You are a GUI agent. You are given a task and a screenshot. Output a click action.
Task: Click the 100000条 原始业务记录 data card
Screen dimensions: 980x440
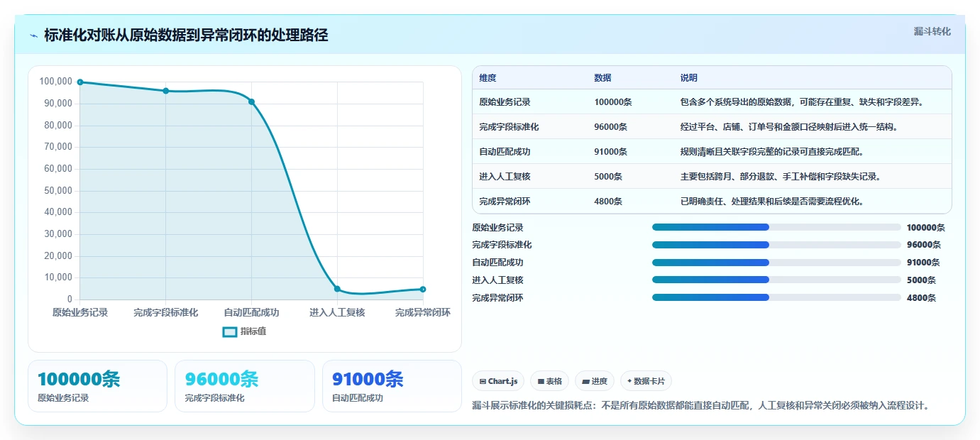(97, 386)
